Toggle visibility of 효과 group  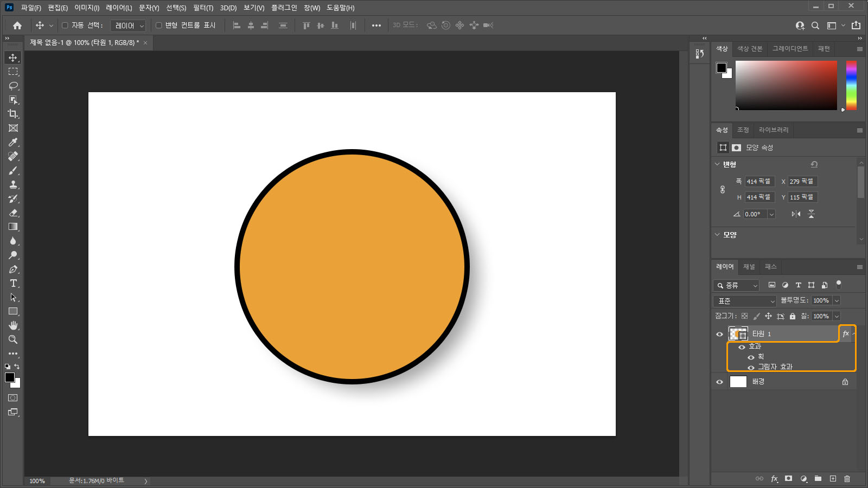[742, 347]
